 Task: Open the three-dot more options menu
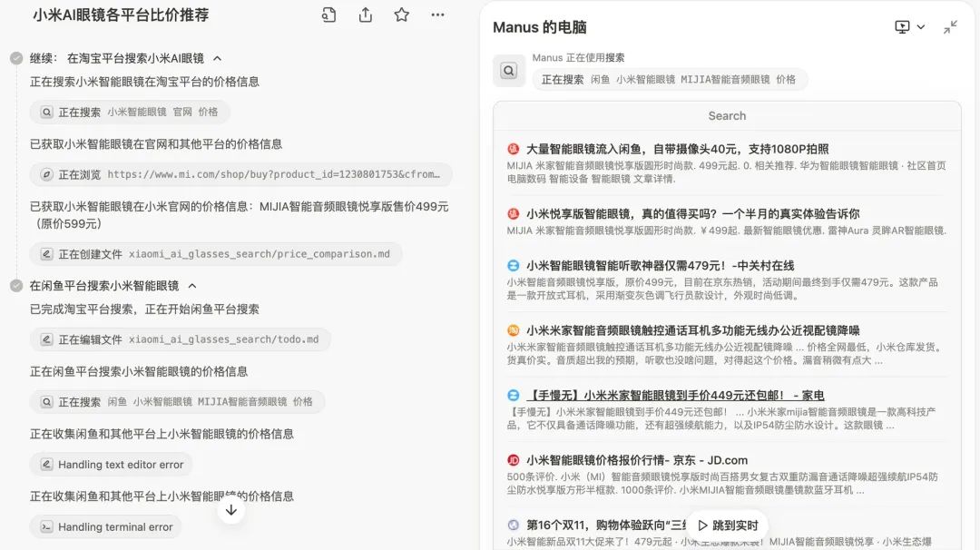pos(437,15)
